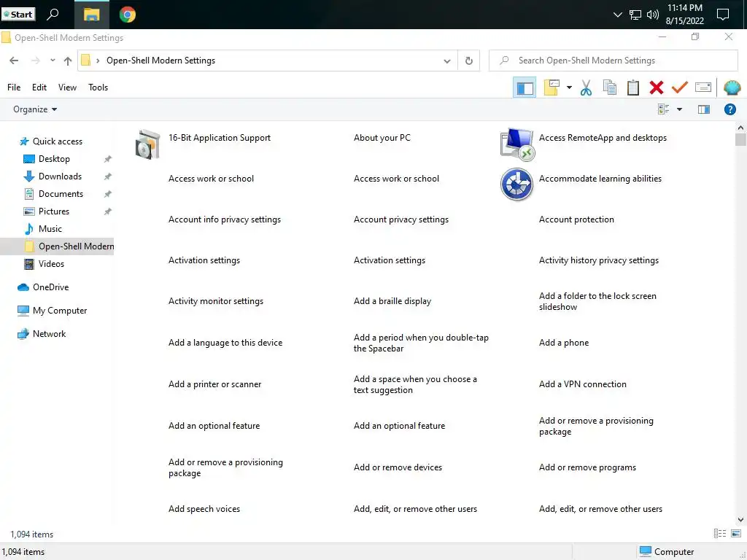Select Account protection item
The width and height of the screenshot is (747, 560).
(x=576, y=219)
